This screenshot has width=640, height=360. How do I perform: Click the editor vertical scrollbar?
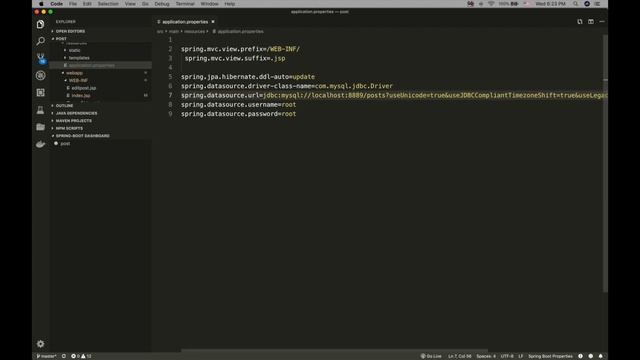pos(605,163)
